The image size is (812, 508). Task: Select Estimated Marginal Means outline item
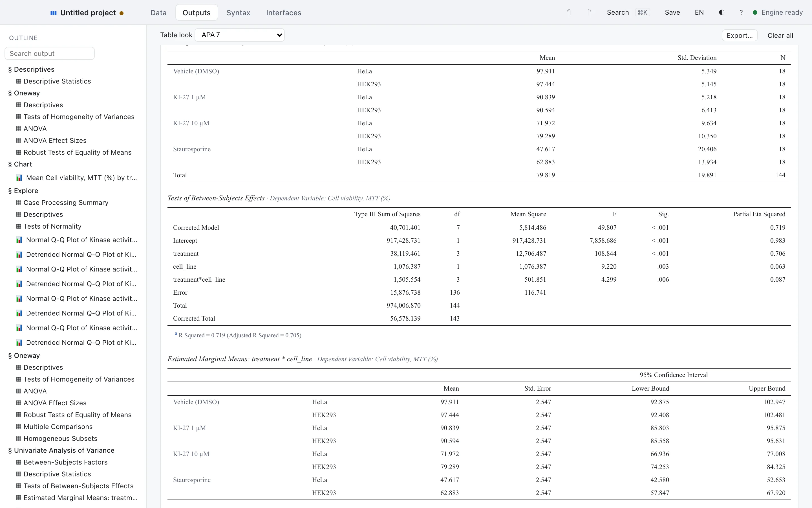[x=81, y=498]
